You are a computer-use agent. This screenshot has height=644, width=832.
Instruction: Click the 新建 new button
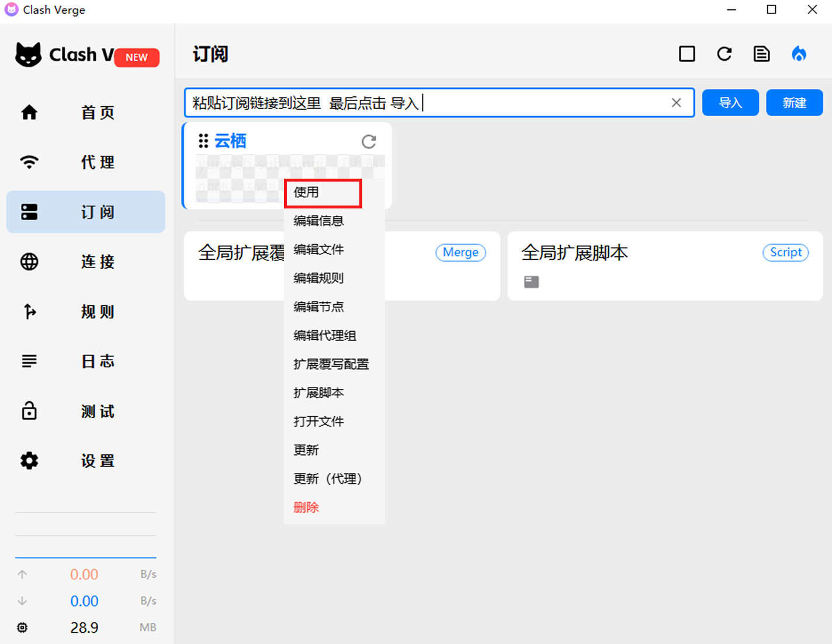point(795,103)
